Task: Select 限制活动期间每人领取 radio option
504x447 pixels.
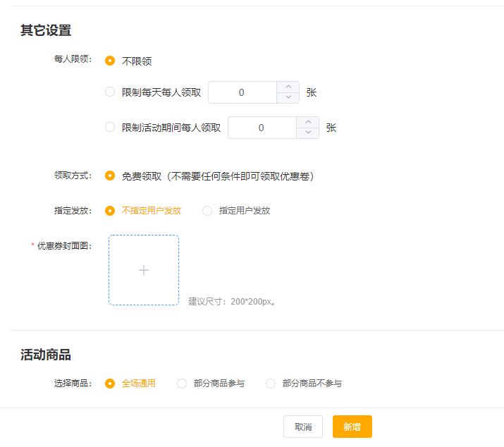Action: (x=110, y=128)
